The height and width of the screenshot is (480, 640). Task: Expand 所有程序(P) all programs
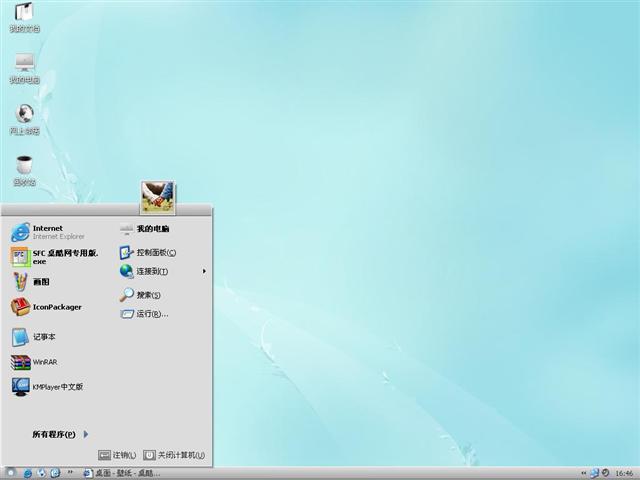pyautogui.click(x=60, y=434)
